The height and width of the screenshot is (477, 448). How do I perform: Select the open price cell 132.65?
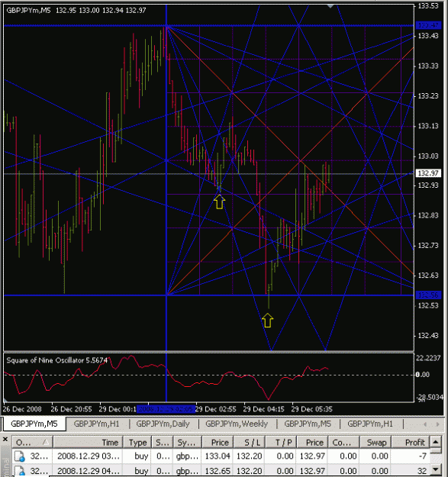[218, 471]
